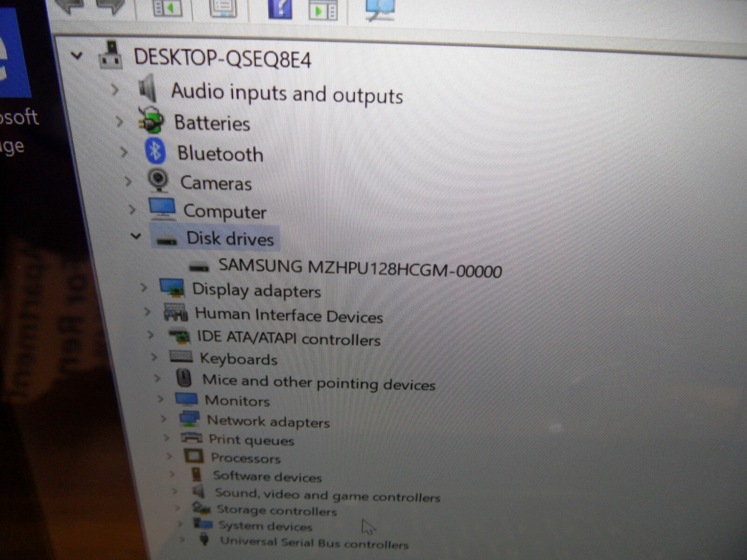Click the System devices label
Viewport: 747px width, 560px height.
pyautogui.click(x=265, y=526)
